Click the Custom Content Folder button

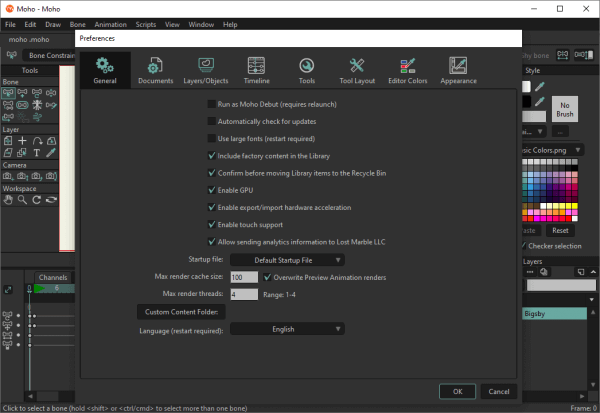click(181, 312)
